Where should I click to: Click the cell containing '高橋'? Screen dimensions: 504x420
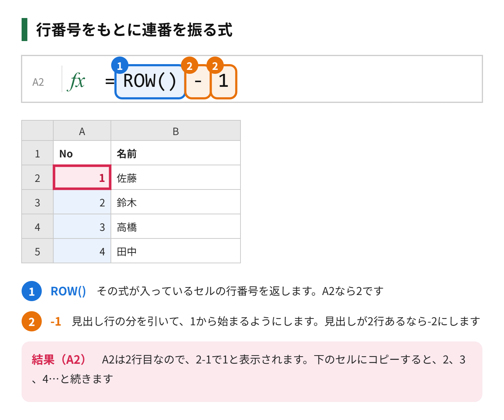coord(176,227)
